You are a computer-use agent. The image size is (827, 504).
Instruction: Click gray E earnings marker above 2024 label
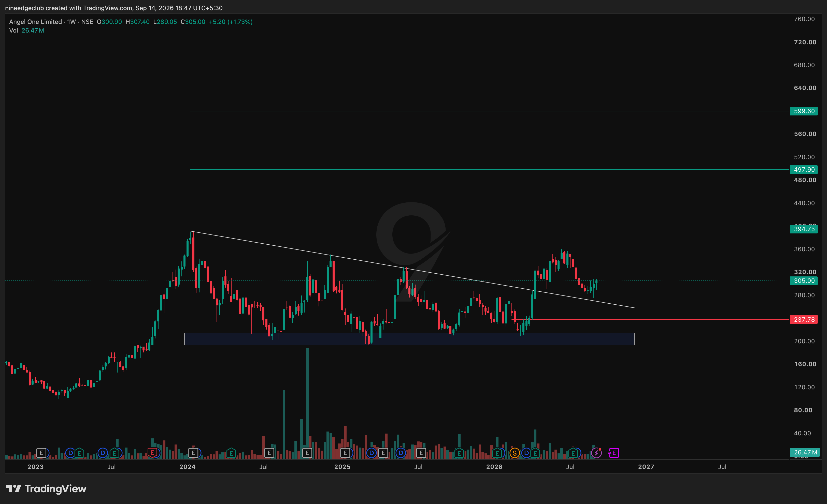[193, 453]
